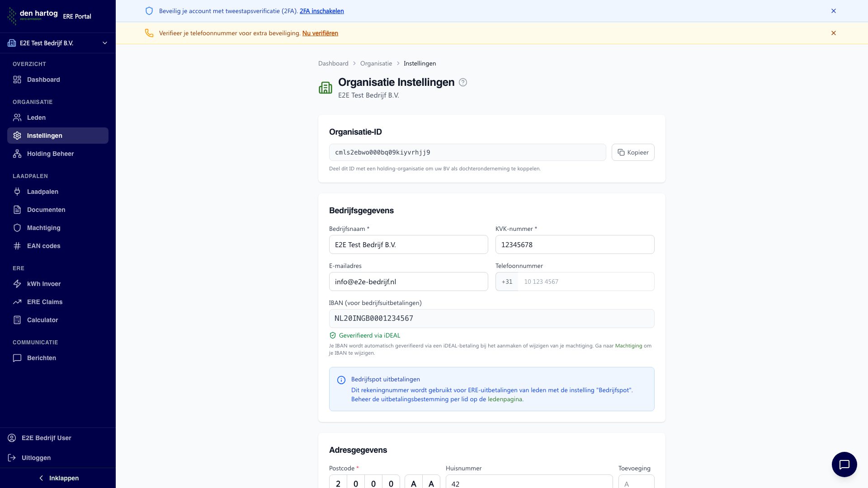The image size is (868, 488).
Task: Dismiss the 2FA security banner
Action: (834, 11)
